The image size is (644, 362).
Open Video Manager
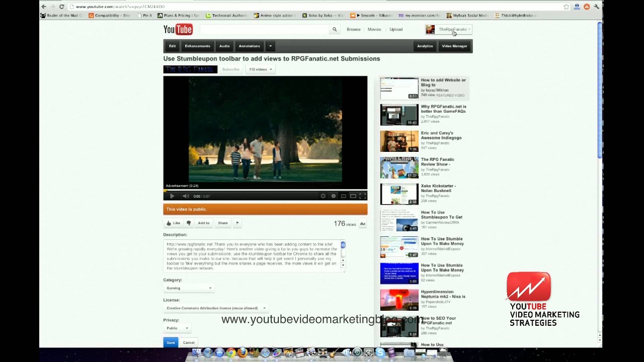tap(454, 46)
